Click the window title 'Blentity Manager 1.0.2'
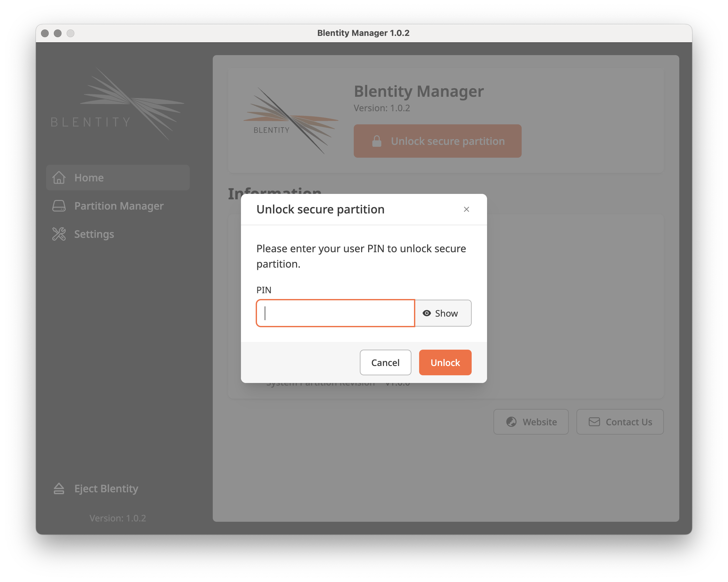The image size is (728, 582). pos(363,33)
